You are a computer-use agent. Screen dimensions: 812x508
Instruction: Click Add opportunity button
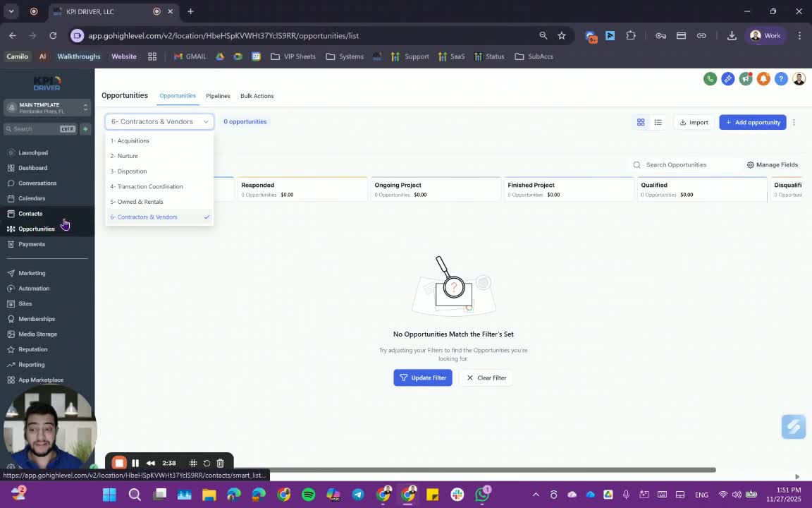tap(753, 122)
